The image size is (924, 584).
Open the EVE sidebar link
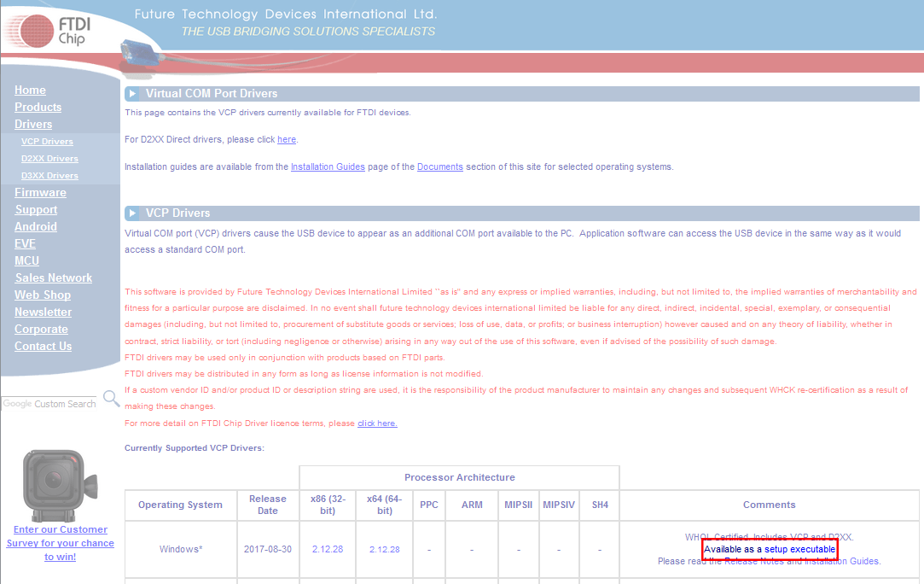pos(25,244)
